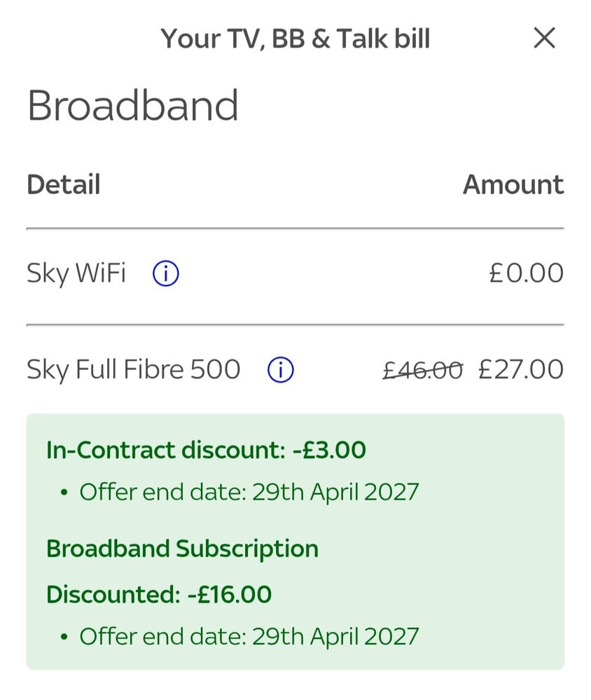Click the divider line beneath the Detail header

[295, 228]
